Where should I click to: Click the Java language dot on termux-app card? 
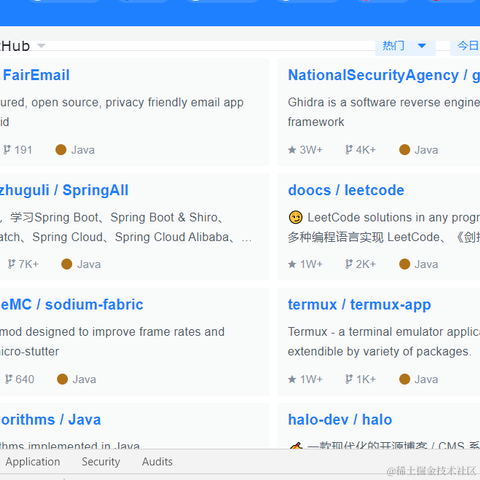point(404,379)
